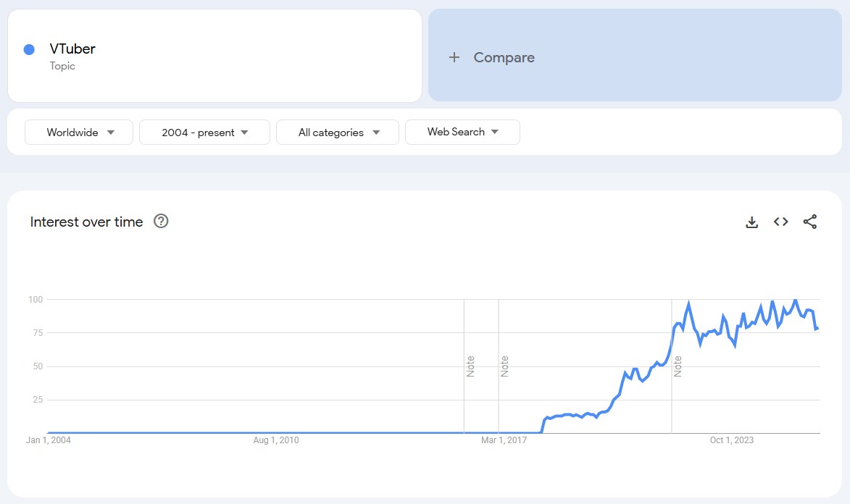Click the rightmost Note marker on chart
This screenshot has width=850, height=504.
point(678,366)
